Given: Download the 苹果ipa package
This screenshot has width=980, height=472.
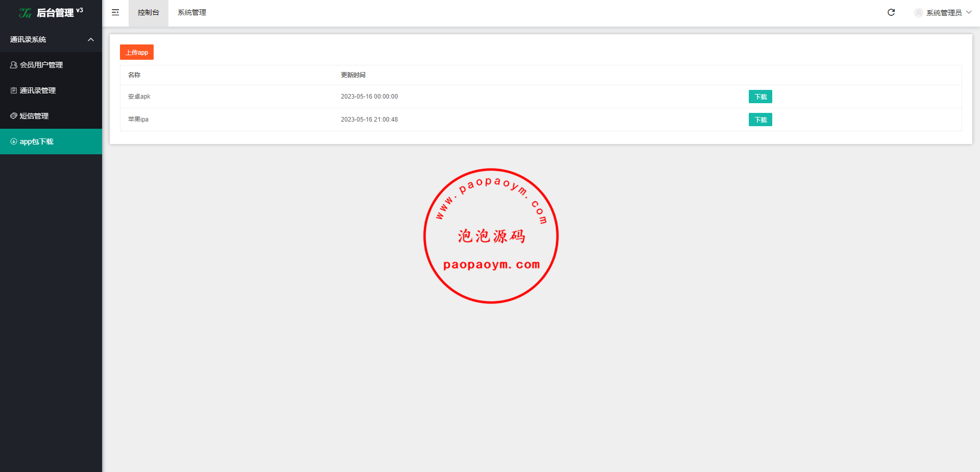Looking at the screenshot, I should (760, 120).
